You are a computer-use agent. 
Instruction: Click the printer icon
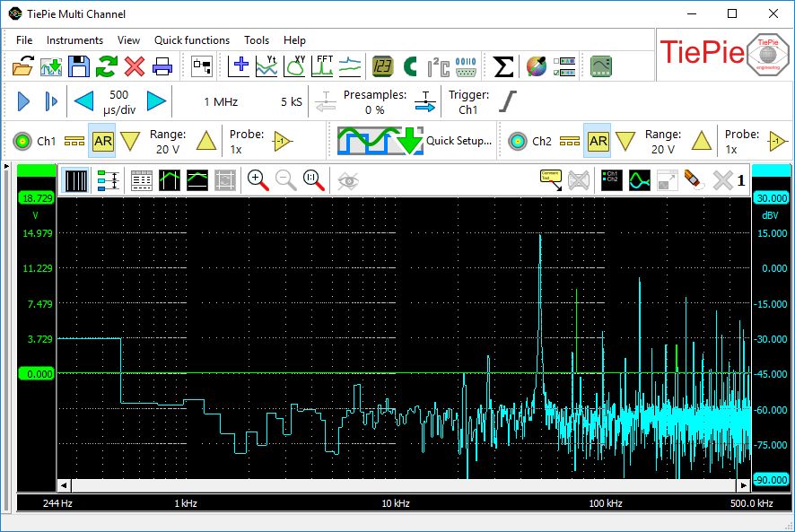[162, 65]
